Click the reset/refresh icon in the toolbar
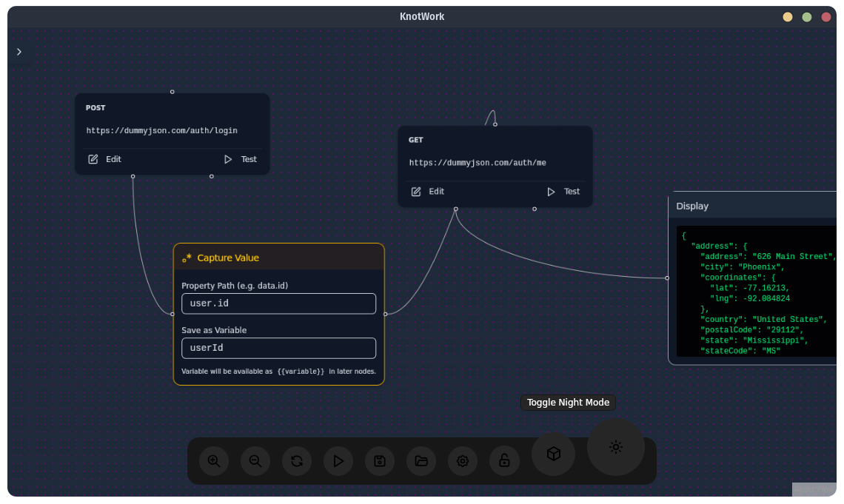Viewport: 844px width, 504px height. [297, 460]
